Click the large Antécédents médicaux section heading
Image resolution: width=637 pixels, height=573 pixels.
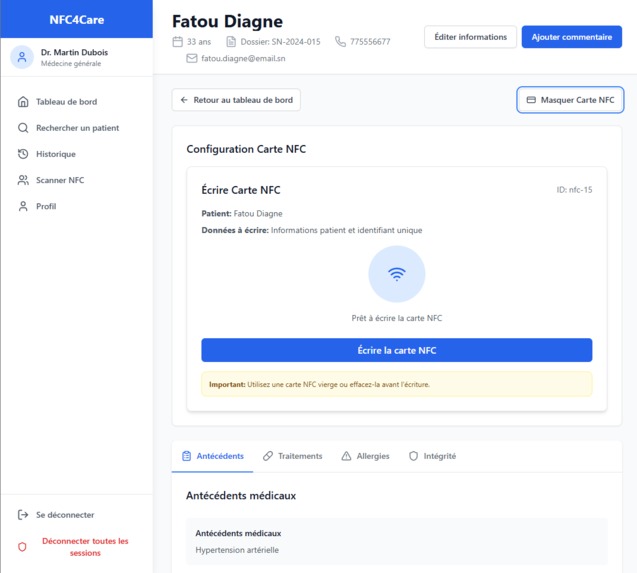click(241, 496)
